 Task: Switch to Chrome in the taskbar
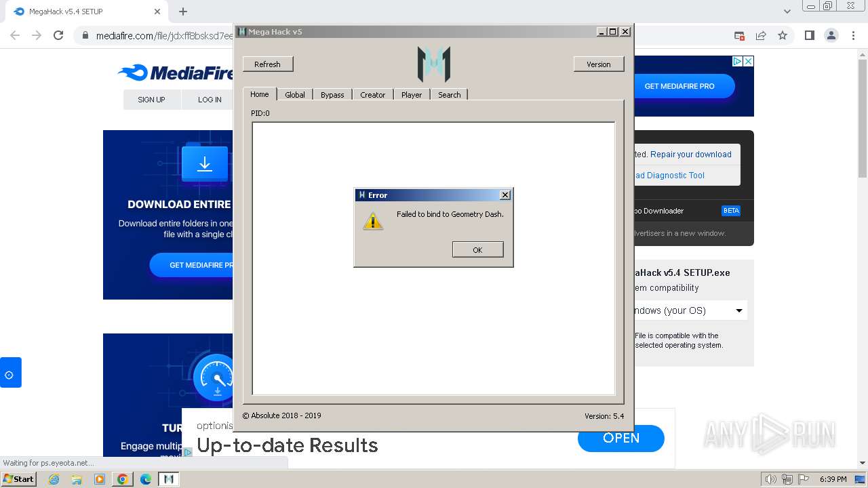123,479
